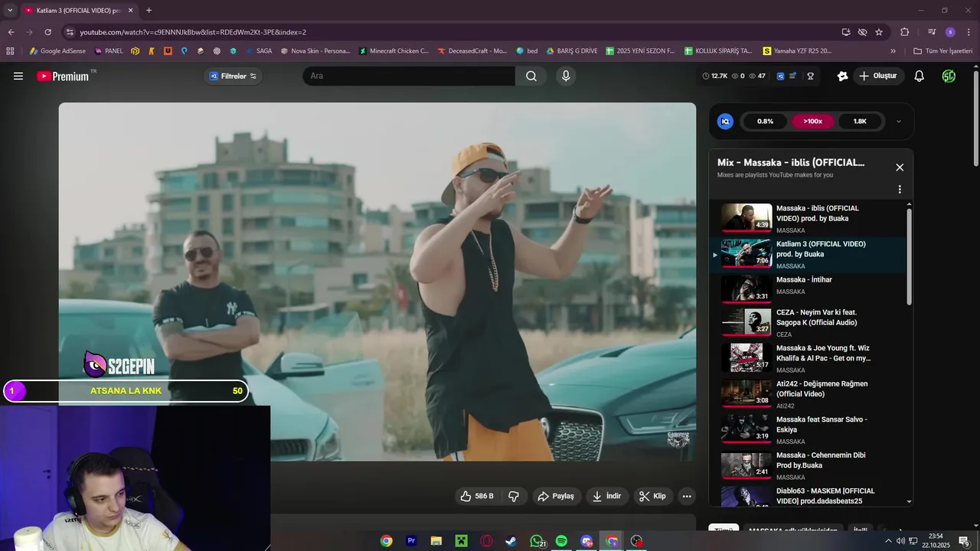Click the search magnifier button
The width and height of the screenshot is (980, 551).
tap(531, 76)
